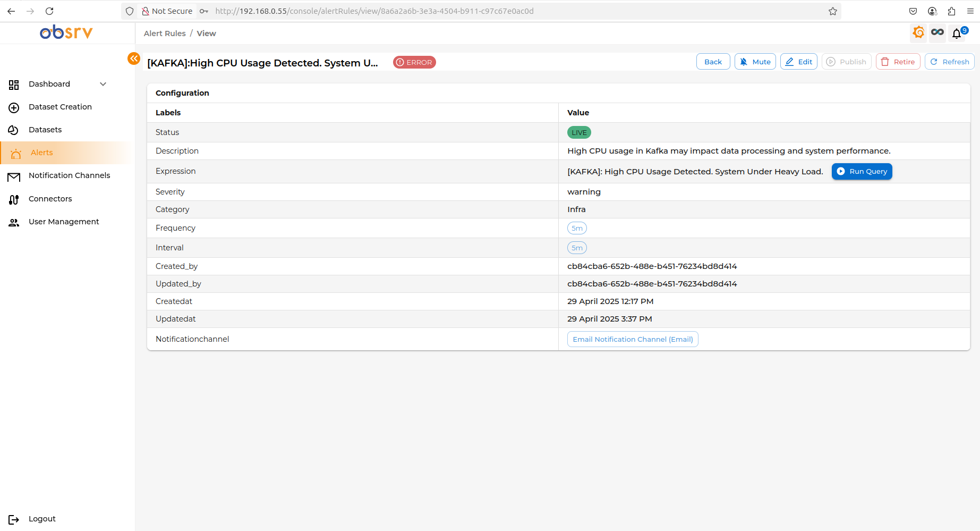Click the Dataset Creation plus icon
The width and height of the screenshot is (980, 531).
tap(14, 107)
